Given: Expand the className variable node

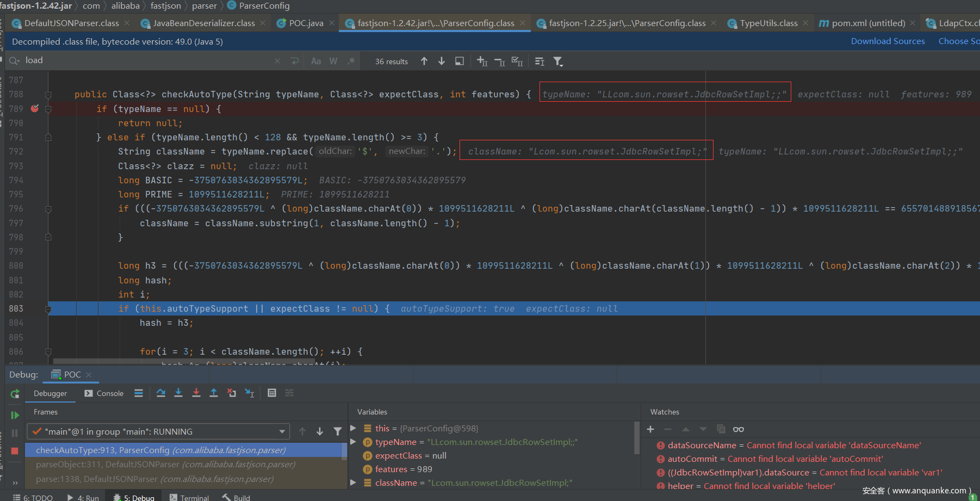Looking at the screenshot, I should [x=353, y=483].
